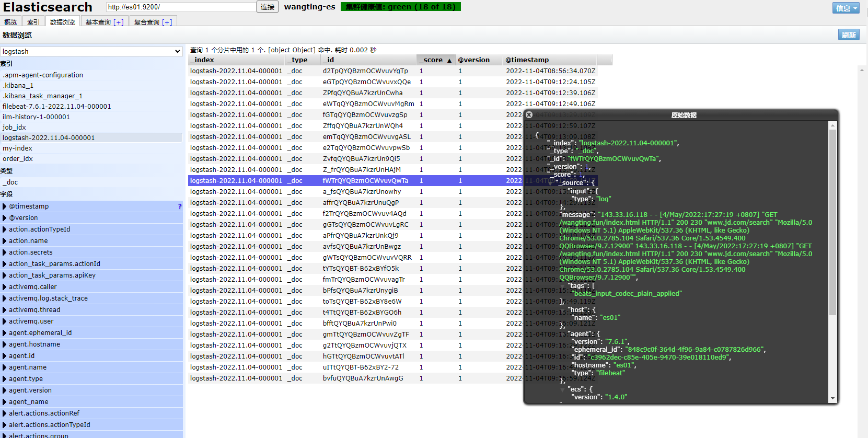Expand the activemq.caller field
The height and width of the screenshot is (438, 868).
[5, 287]
